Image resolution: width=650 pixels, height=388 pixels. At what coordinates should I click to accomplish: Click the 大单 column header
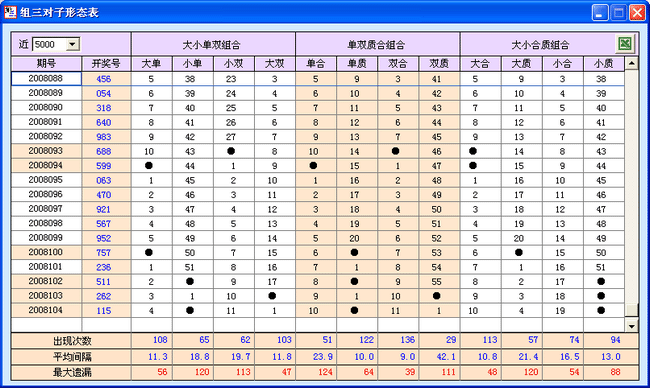pos(151,64)
